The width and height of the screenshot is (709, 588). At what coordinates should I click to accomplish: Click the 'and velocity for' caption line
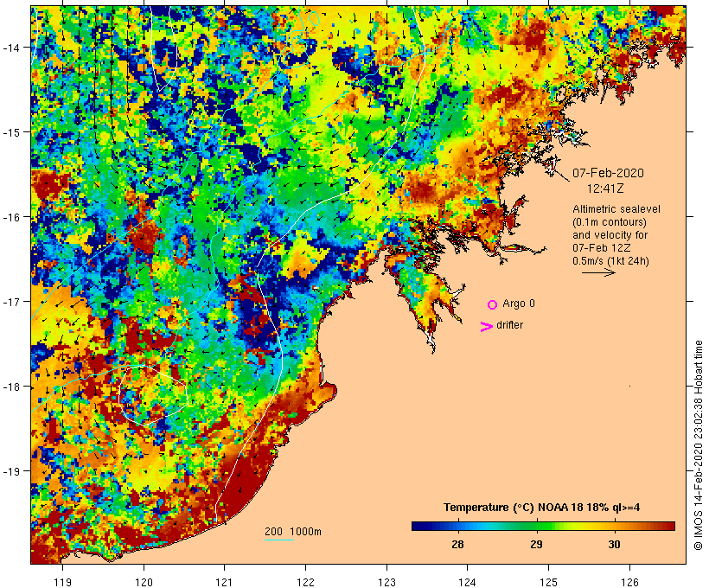610,234
